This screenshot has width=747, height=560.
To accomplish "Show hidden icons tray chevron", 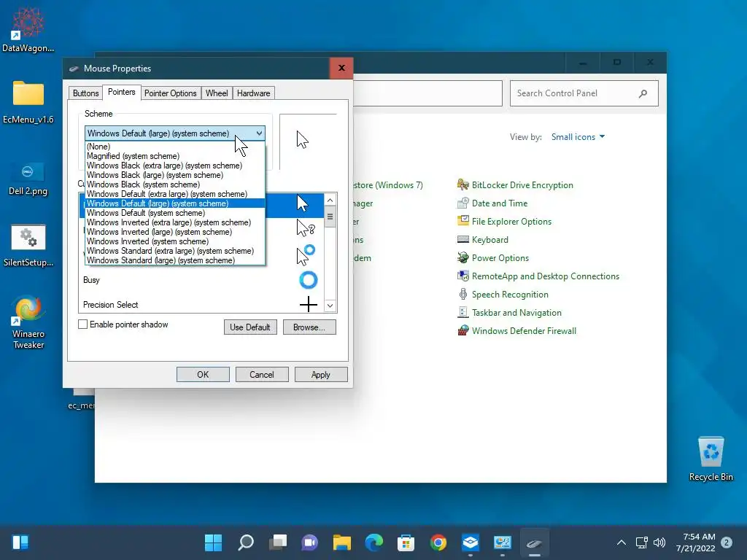I will (622, 542).
